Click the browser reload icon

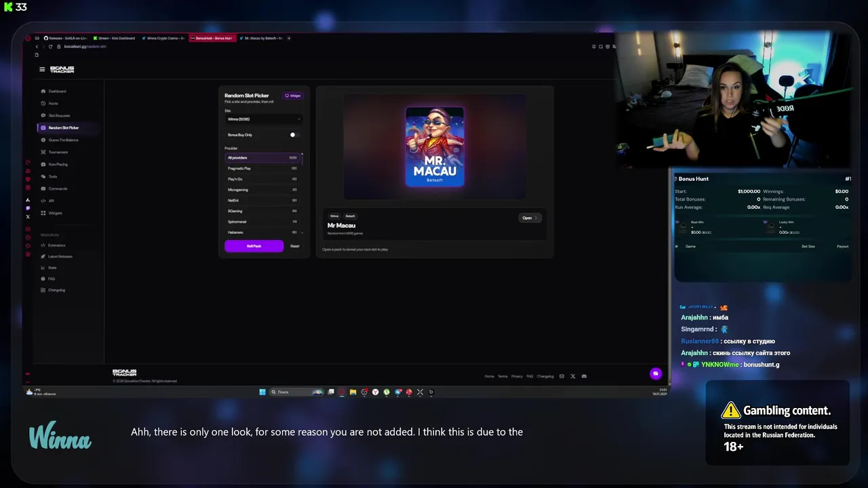point(50,46)
